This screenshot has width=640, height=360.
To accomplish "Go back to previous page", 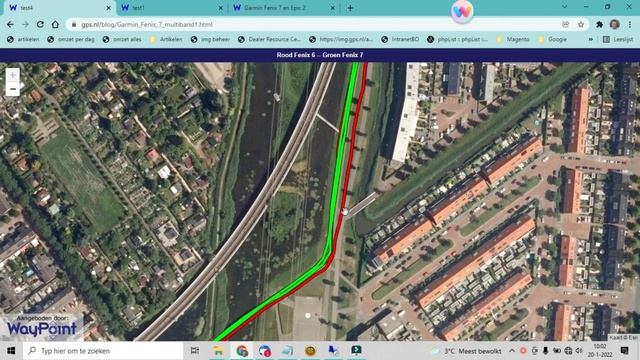I will click(x=10, y=24).
